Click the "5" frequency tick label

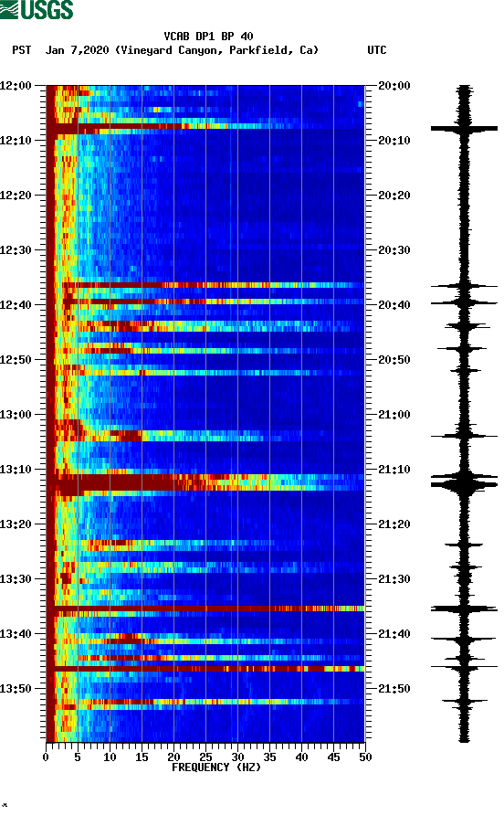pos(78,757)
